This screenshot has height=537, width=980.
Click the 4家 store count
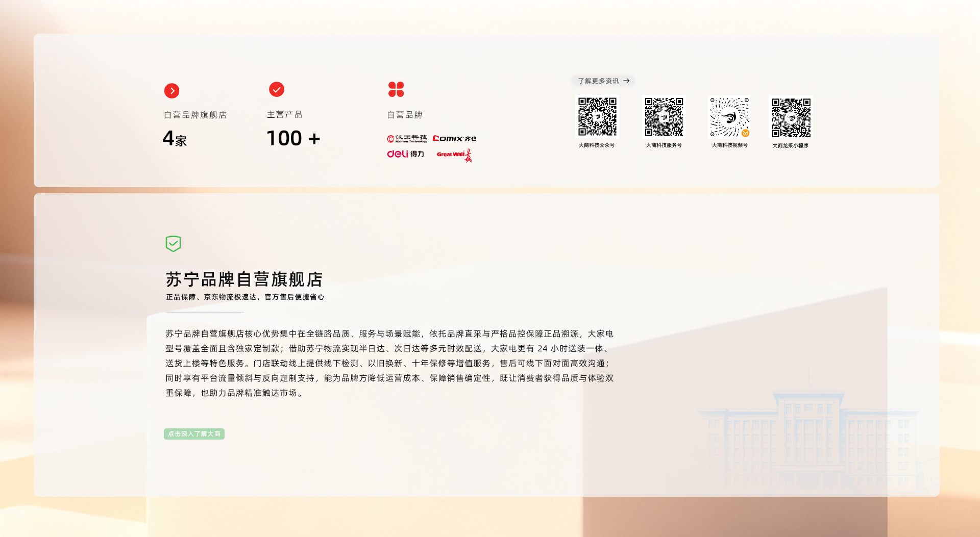(x=175, y=139)
